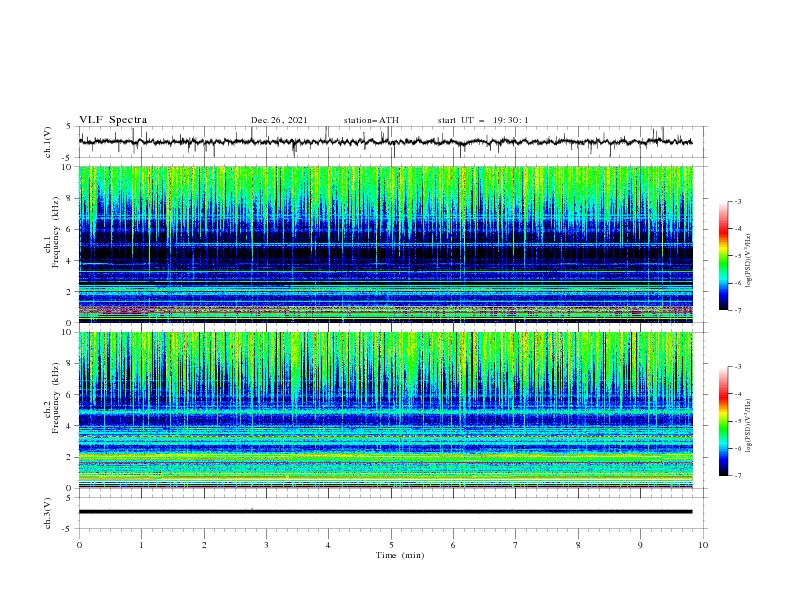Click the ch.2 spectrogram color scale bar
Screen dimensions: 792x612
tap(723, 421)
